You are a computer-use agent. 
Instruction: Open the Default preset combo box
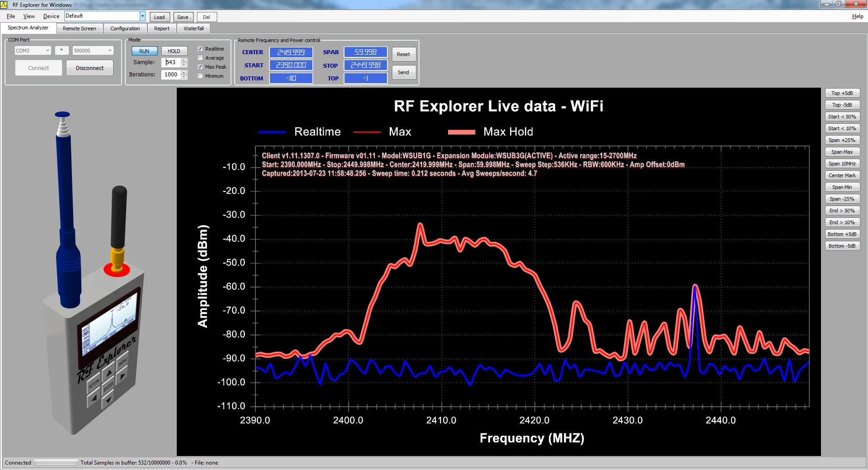click(x=142, y=16)
